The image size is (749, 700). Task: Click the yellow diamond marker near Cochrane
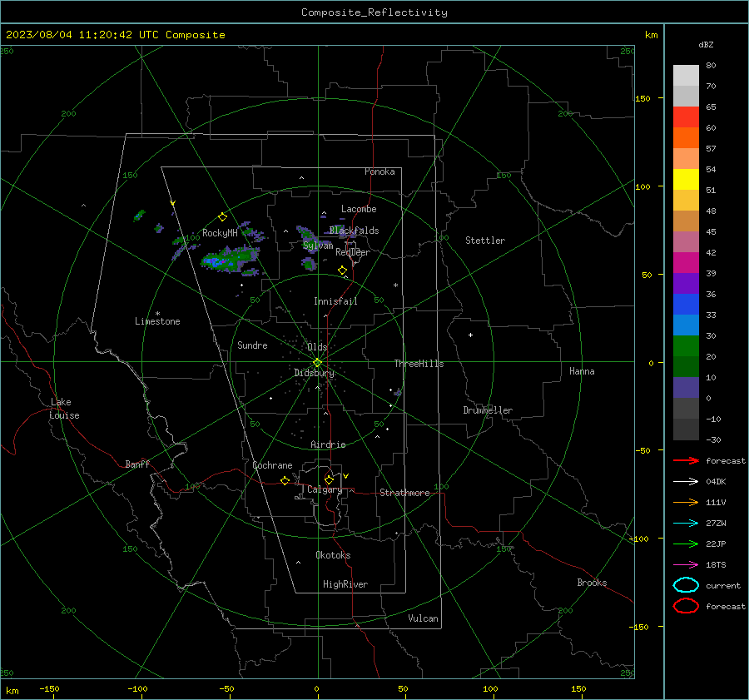click(x=285, y=481)
